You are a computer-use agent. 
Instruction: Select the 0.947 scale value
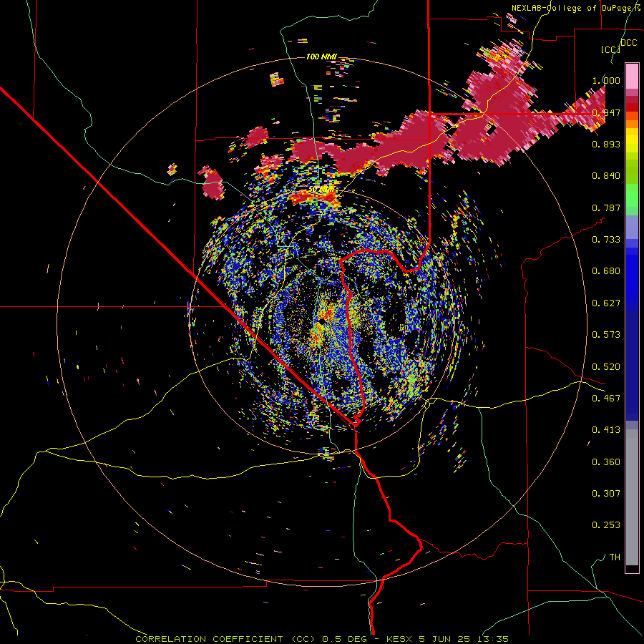[606, 112]
